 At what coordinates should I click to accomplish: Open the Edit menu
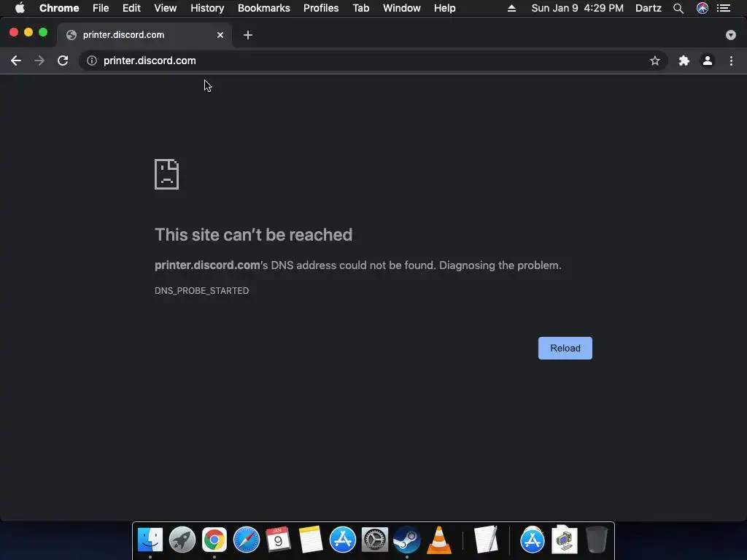click(131, 8)
